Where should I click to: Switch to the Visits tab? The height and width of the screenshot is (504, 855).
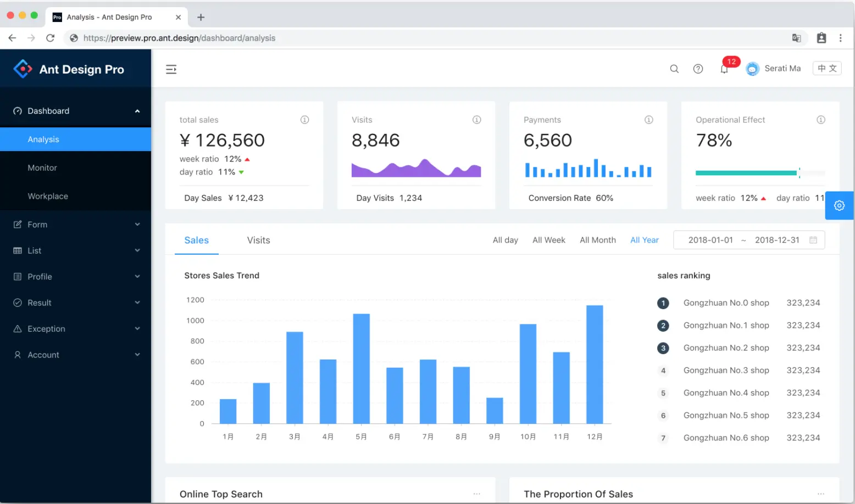(x=258, y=240)
